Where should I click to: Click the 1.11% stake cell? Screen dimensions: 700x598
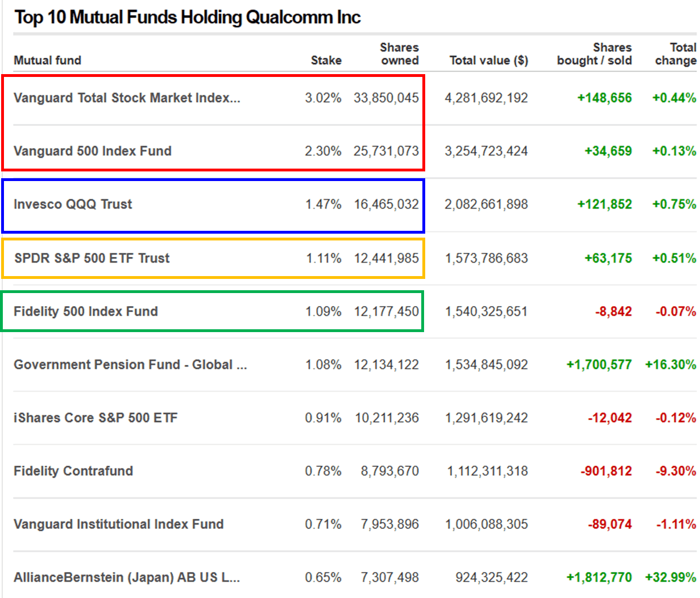[324, 258]
